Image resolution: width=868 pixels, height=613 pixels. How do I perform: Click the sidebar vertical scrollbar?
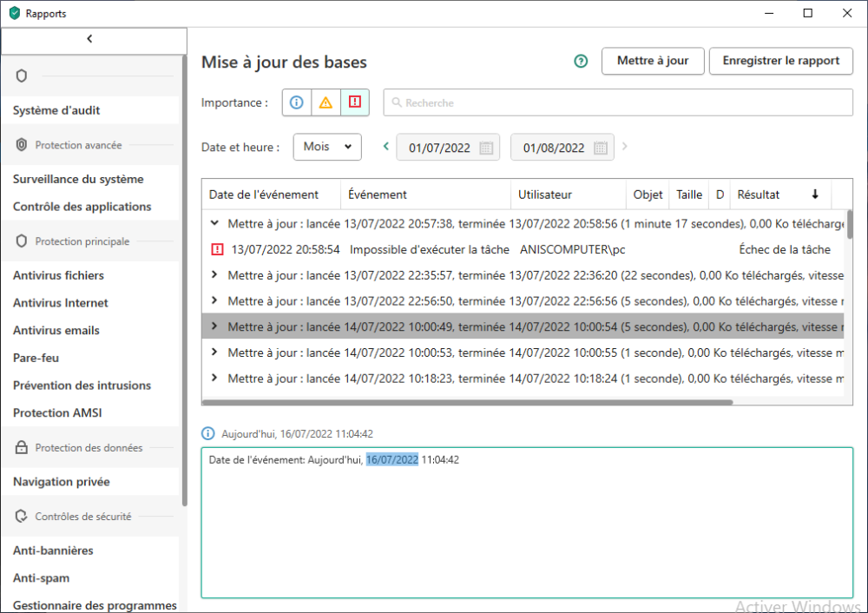tap(184, 280)
